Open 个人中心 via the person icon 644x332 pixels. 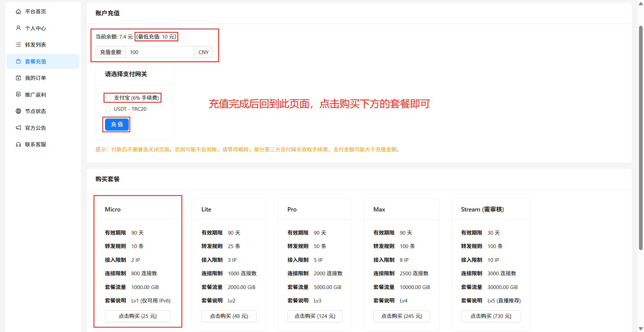click(x=18, y=28)
